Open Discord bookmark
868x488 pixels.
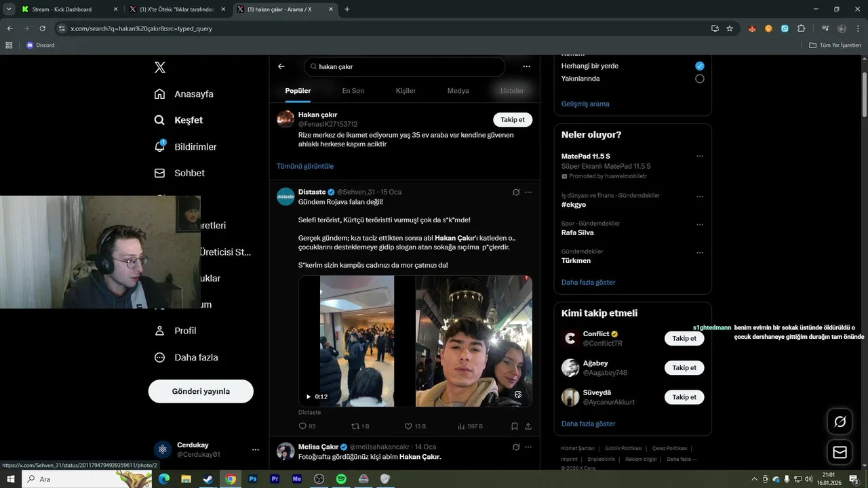point(41,45)
